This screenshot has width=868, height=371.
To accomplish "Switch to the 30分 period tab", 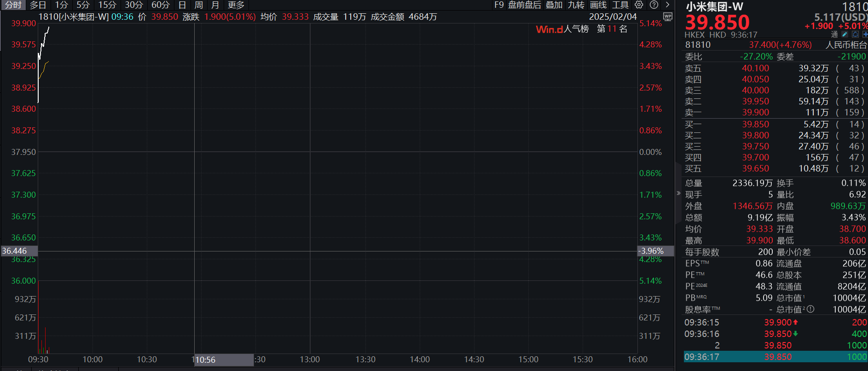I will click(134, 5).
